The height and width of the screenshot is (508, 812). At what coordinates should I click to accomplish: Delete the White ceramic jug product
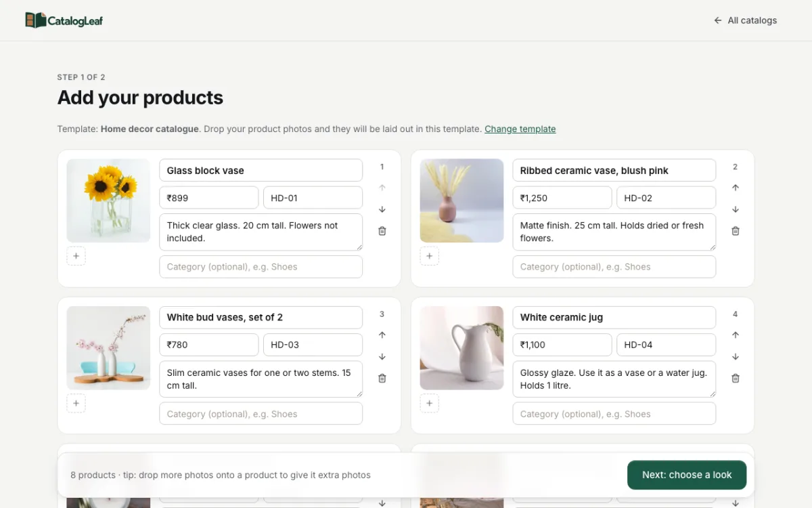click(736, 379)
